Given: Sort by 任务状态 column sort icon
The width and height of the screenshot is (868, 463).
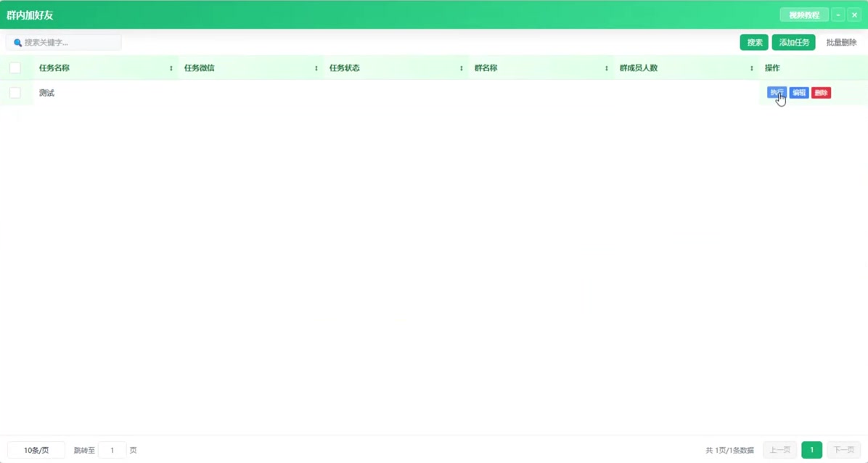Looking at the screenshot, I should pos(461,68).
